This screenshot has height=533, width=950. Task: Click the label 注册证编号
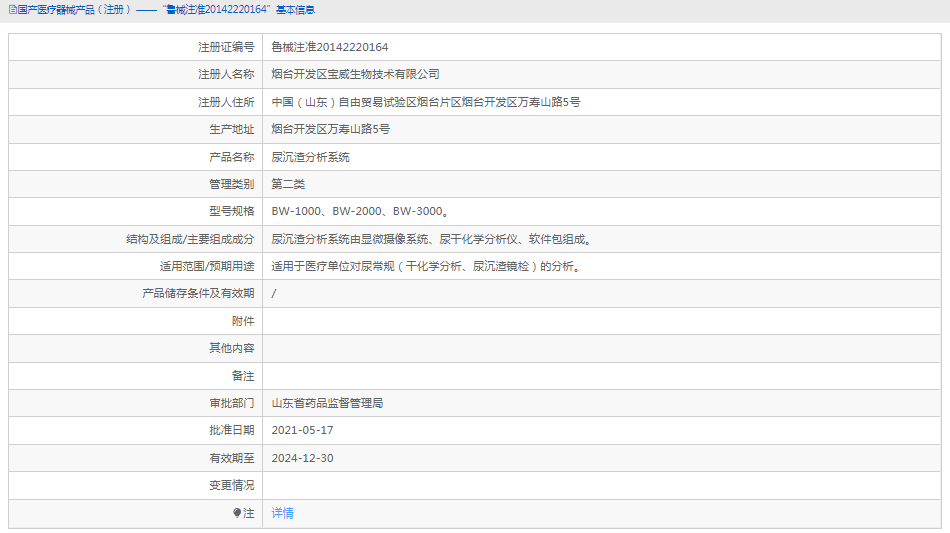click(226, 47)
